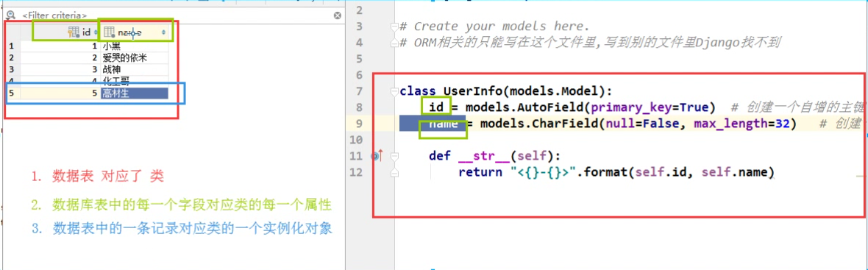Collapse the __str__ method fold marker at line 11

(395, 157)
